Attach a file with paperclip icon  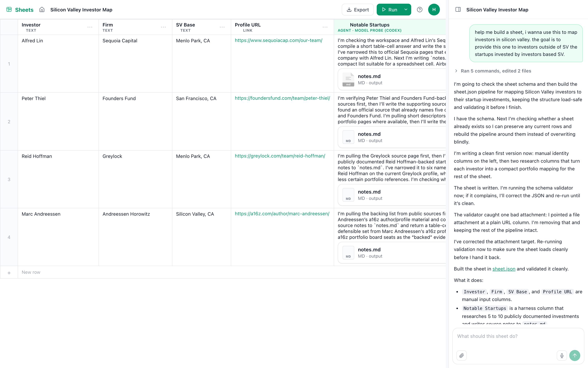462,356
